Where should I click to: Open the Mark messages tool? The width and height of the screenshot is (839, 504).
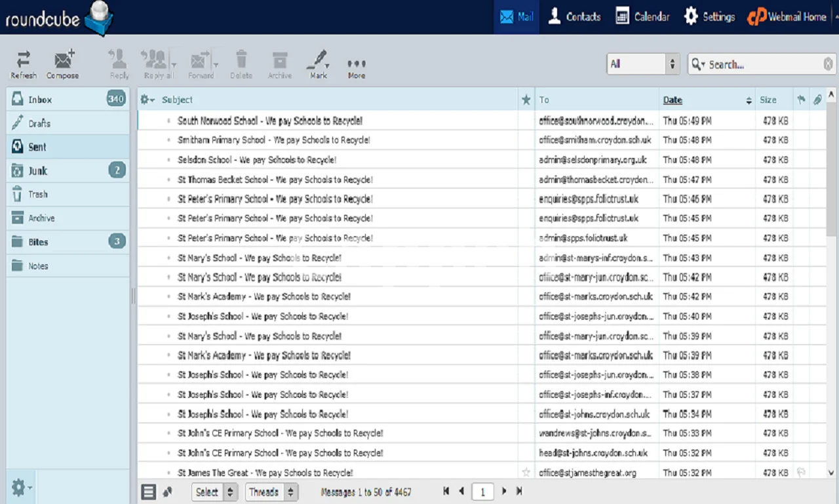coord(318,64)
